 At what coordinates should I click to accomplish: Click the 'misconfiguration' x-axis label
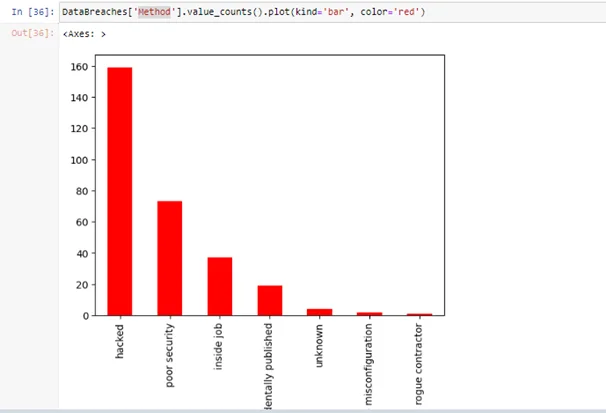pyautogui.click(x=369, y=364)
